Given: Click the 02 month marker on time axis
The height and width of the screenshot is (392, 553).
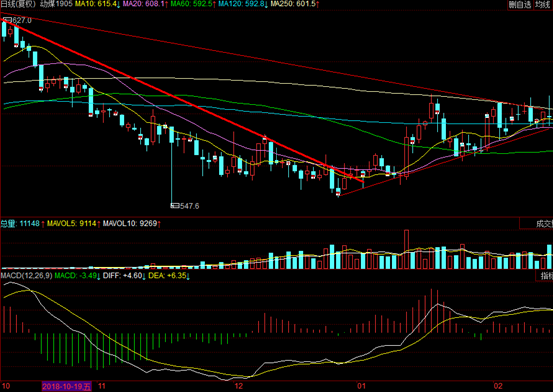Looking at the screenshot, I should [498, 386].
